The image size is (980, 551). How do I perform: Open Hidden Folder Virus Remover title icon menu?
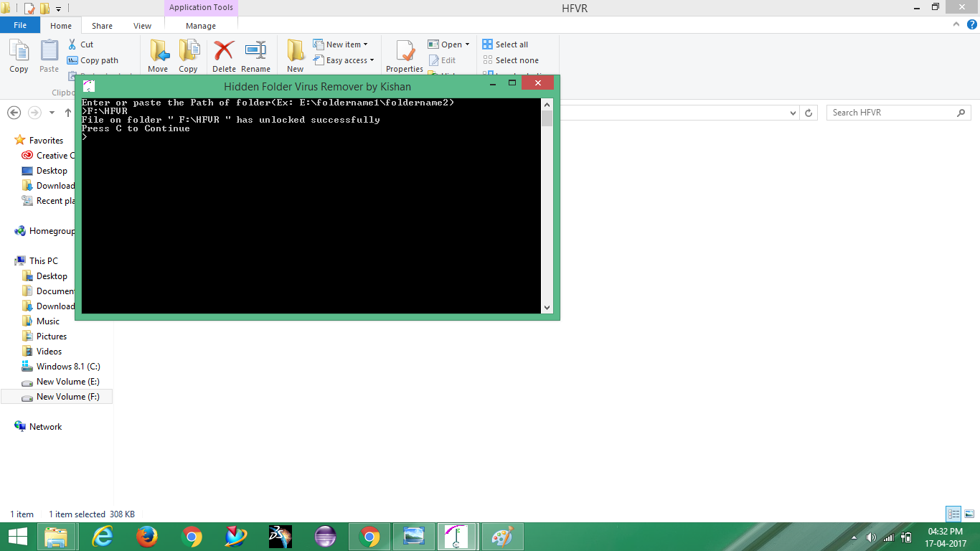[89, 86]
